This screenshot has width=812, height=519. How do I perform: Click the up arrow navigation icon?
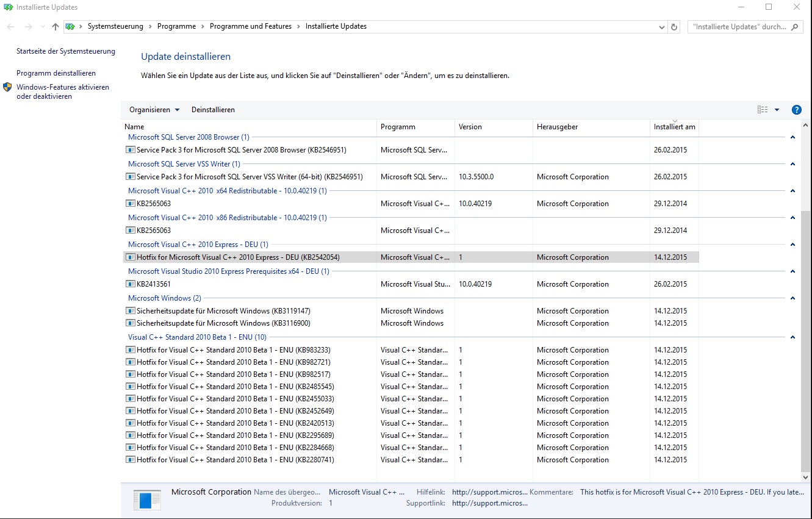[x=56, y=27]
